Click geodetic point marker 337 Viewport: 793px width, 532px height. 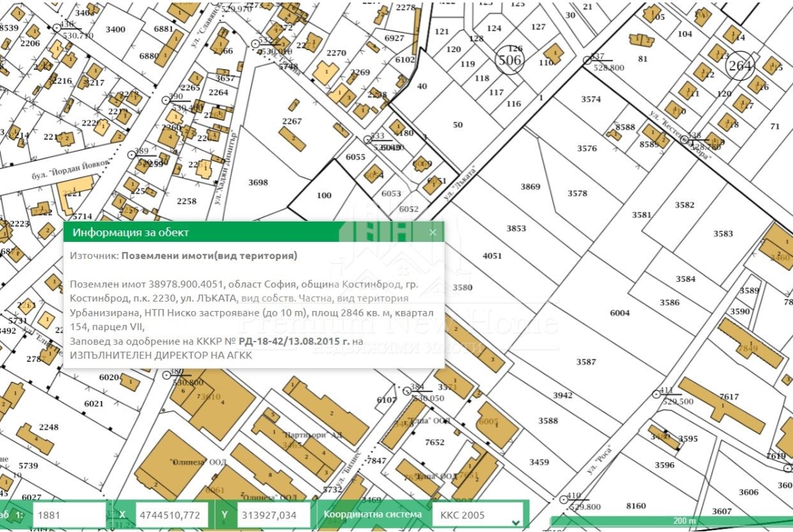pos(587,60)
